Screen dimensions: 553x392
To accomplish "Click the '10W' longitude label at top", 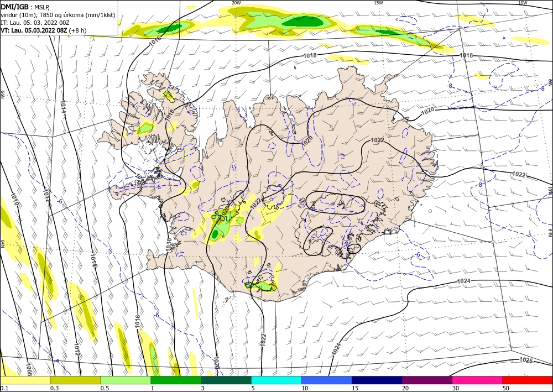I will click(523, 3).
